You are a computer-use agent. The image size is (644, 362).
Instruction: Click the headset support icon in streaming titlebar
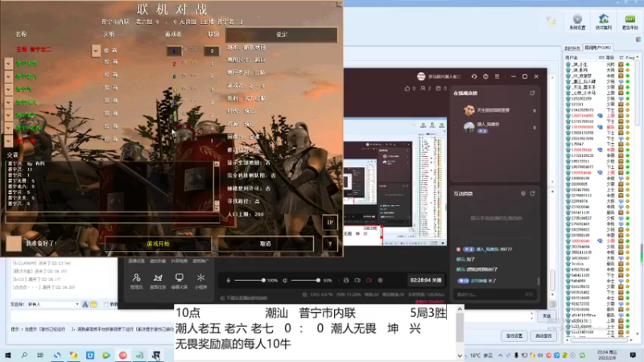pyautogui.click(x=474, y=76)
